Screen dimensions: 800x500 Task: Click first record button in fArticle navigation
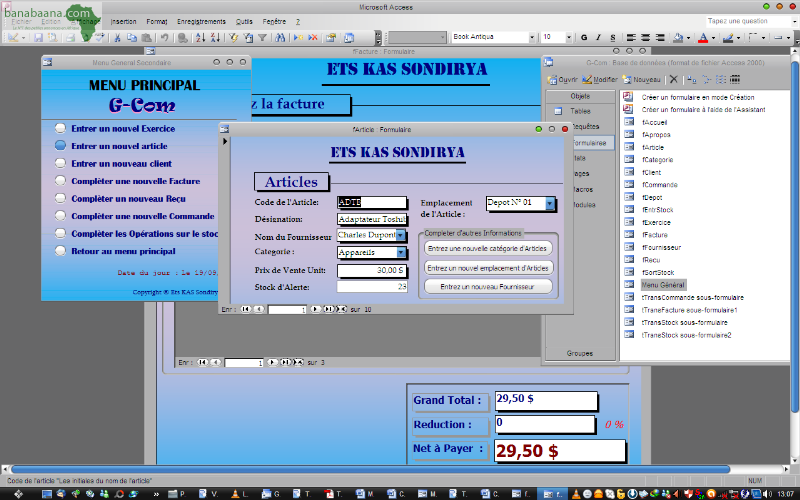pos(246,309)
